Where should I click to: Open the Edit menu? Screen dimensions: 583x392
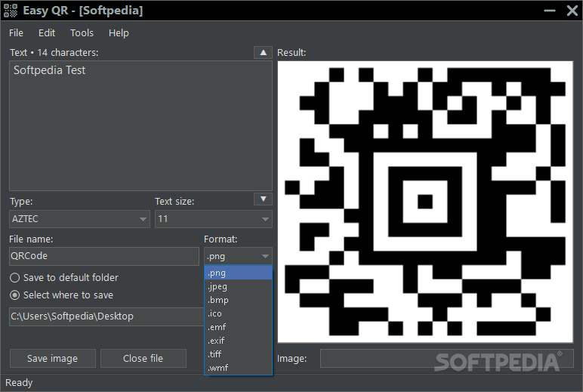pos(47,33)
